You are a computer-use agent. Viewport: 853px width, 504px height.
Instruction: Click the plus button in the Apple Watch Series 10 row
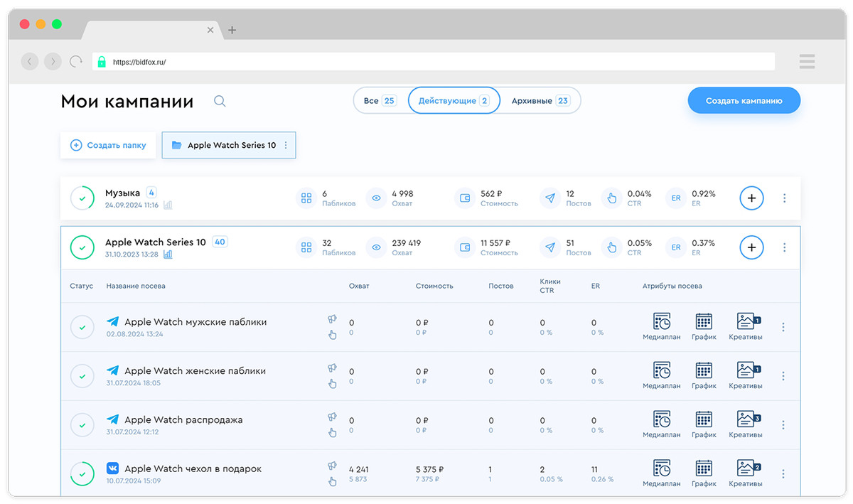(752, 247)
